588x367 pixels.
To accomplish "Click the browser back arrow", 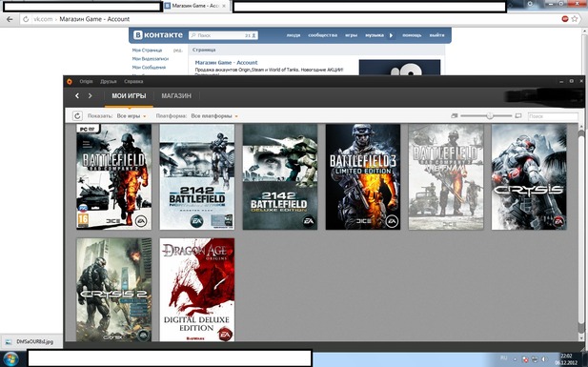I will pyautogui.click(x=10, y=19).
